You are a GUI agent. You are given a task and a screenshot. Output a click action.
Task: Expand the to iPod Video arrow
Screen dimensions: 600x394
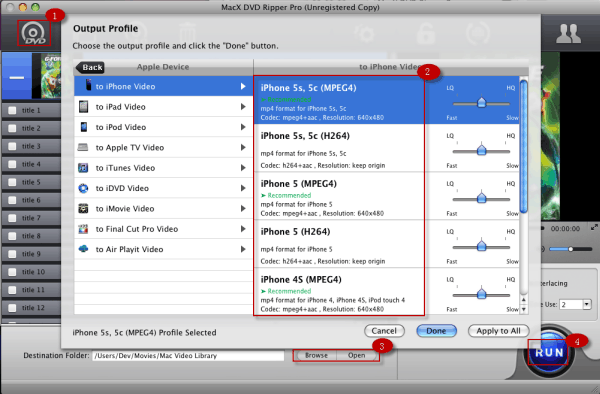(x=243, y=127)
